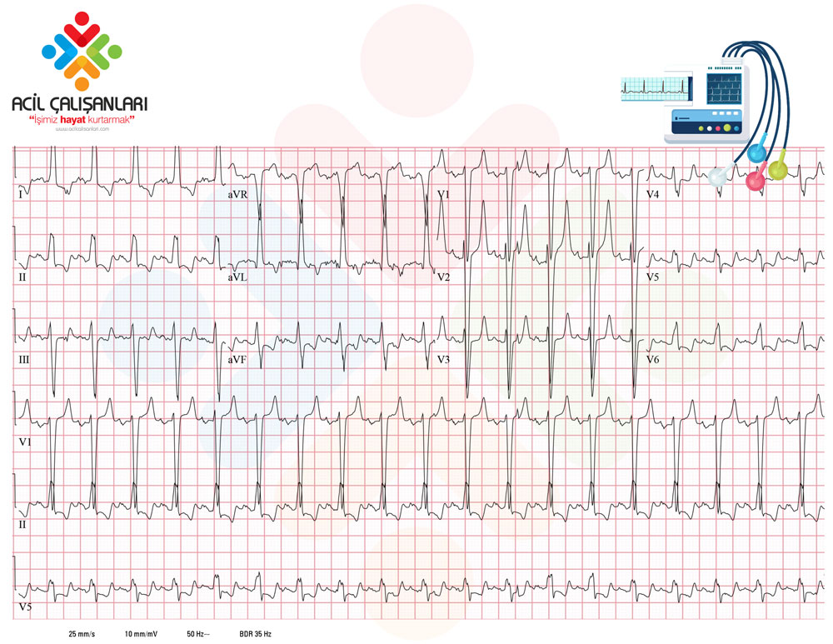The image size is (833, 644).
Task: Click the ACİL ÇALIŞANLARI title text
Action: [80, 104]
